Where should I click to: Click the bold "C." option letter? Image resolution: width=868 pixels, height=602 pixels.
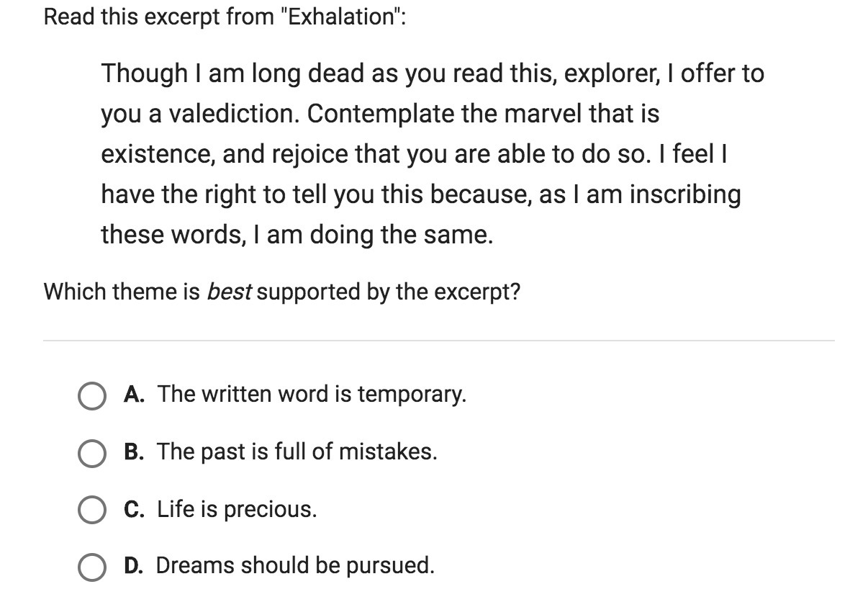click(x=133, y=509)
